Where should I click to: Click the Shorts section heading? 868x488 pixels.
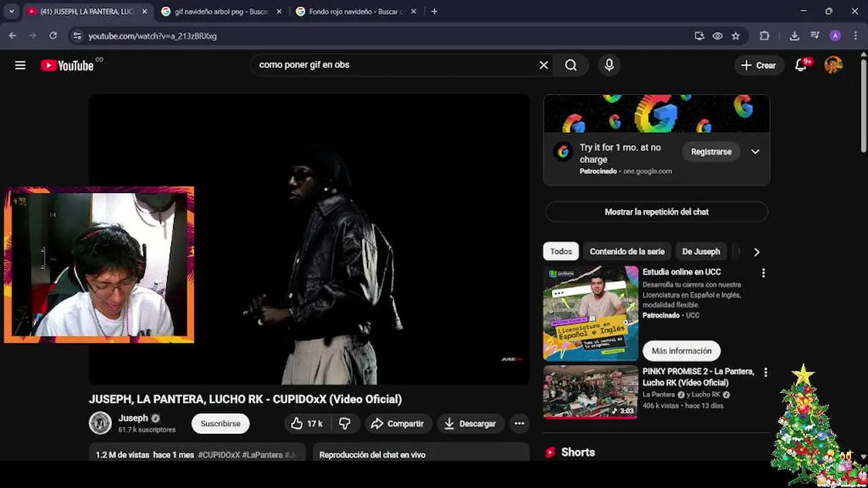[x=578, y=452]
